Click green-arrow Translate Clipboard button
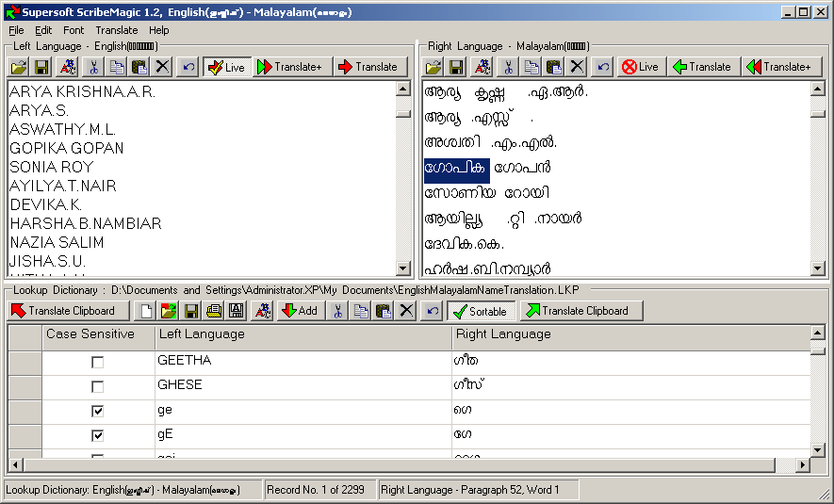This screenshot has width=834, height=504. click(x=581, y=311)
